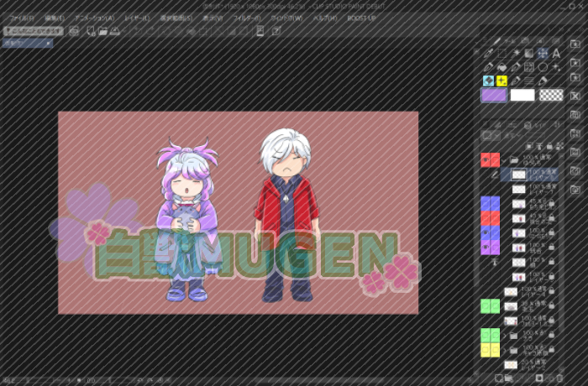Image resolution: width=588 pixels, height=386 pixels.
Task: Expand the yellow-marked layer folder
Action: tap(504, 349)
